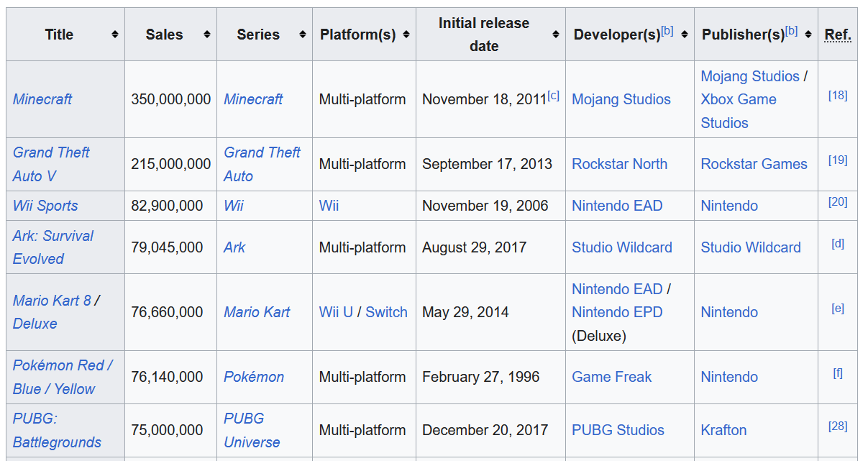Screen dimensions: 868x461
Task: Select the 82,900,000 sales figure
Action: point(167,206)
